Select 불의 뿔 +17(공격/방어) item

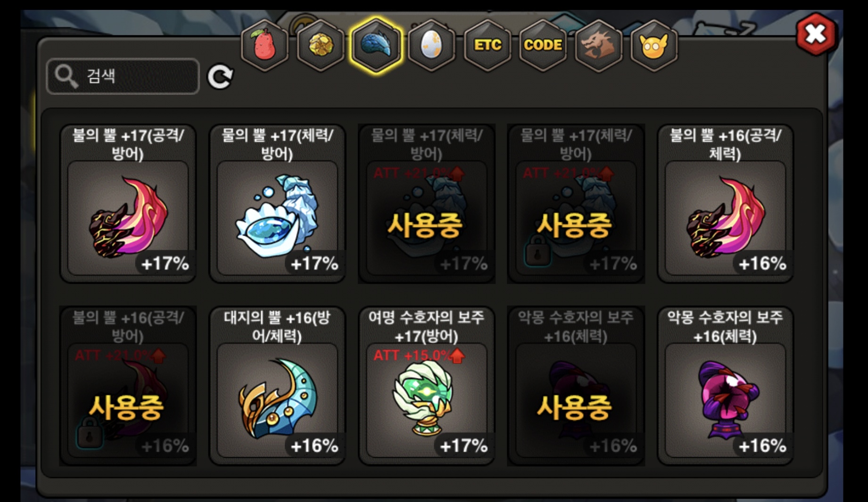coord(128,204)
